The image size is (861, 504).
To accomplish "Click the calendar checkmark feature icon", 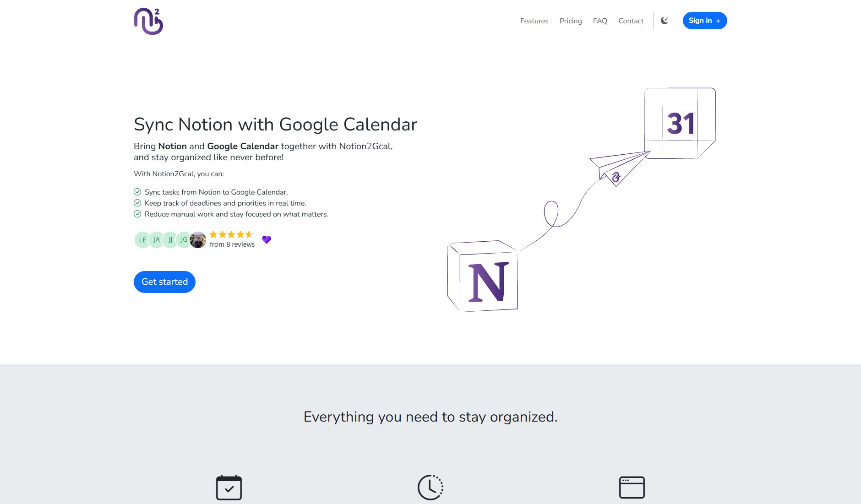I will pyautogui.click(x=229, y=488).
